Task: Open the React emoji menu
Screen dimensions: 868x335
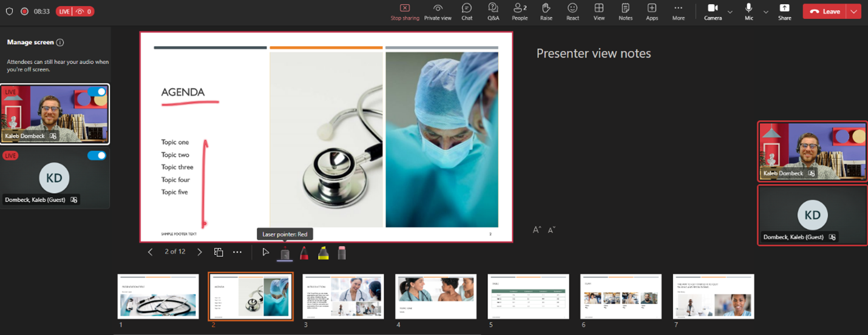Action: pos(572,8)
